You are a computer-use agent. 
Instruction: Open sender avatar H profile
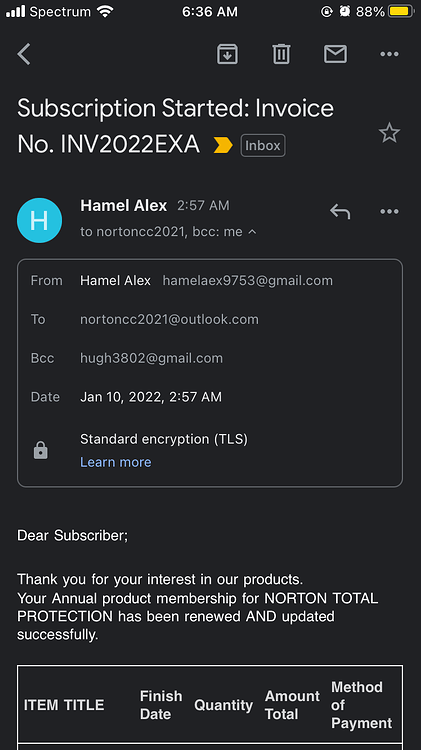39,221
